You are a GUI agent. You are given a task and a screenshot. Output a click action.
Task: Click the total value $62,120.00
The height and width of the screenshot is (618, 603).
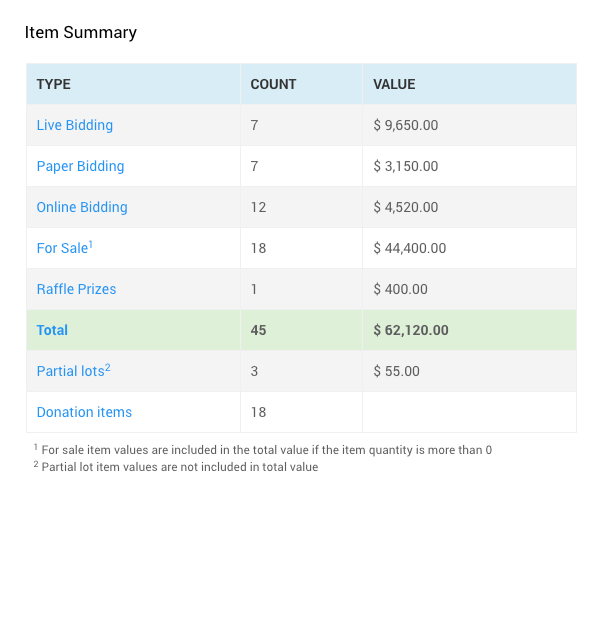[x=411, y=330]
